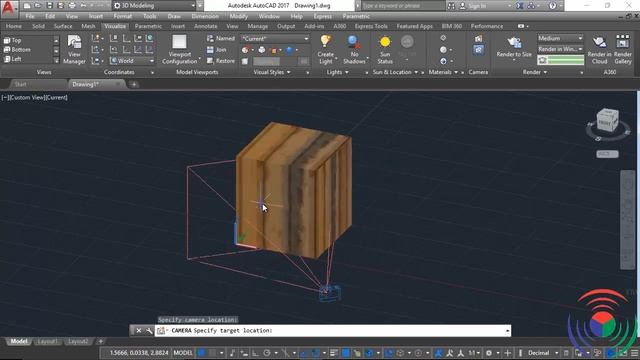
Task: Open the 3D Modeling workspace dropdown
Action: [154, 6]
